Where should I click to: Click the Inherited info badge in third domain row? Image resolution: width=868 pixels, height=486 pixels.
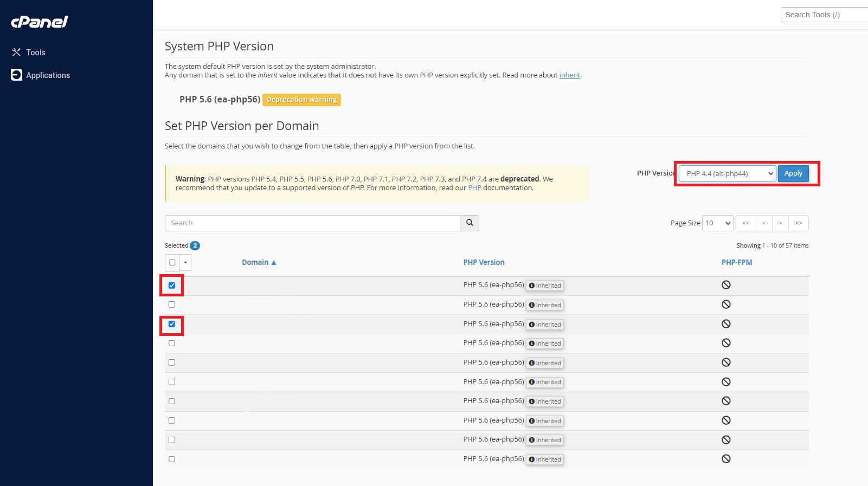(545, 325)
